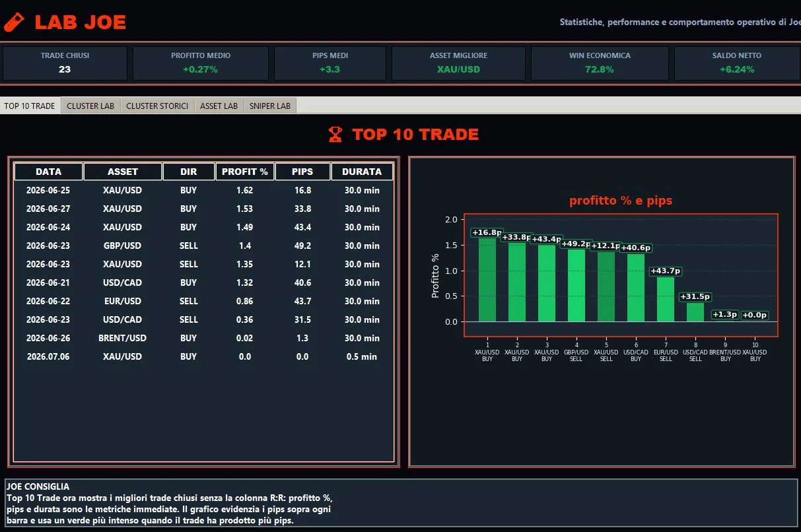This screenshot has width=801, height=532.
Task: Click the DATA column header
Action: pyautogui.click(x=49, y=172)
